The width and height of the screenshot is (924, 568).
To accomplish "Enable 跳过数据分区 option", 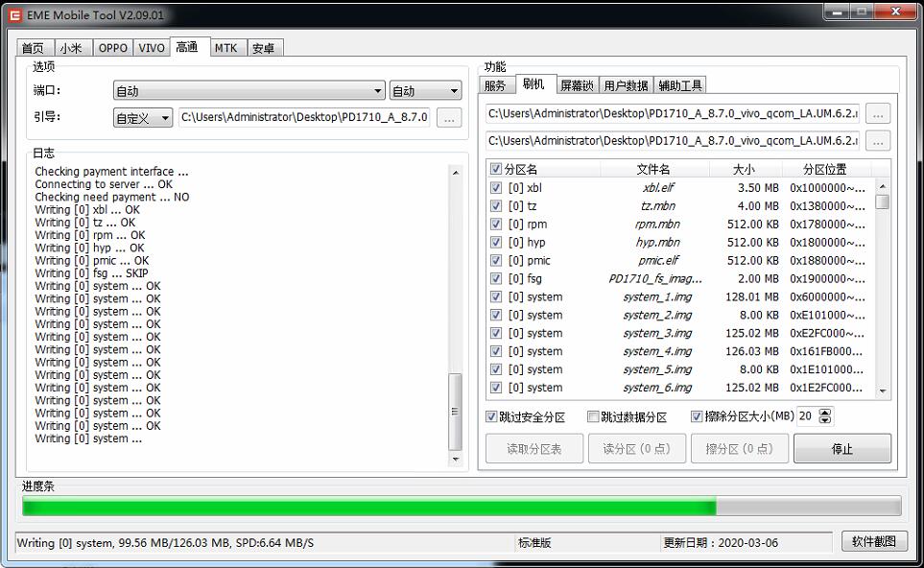I will tap(593, 416).
